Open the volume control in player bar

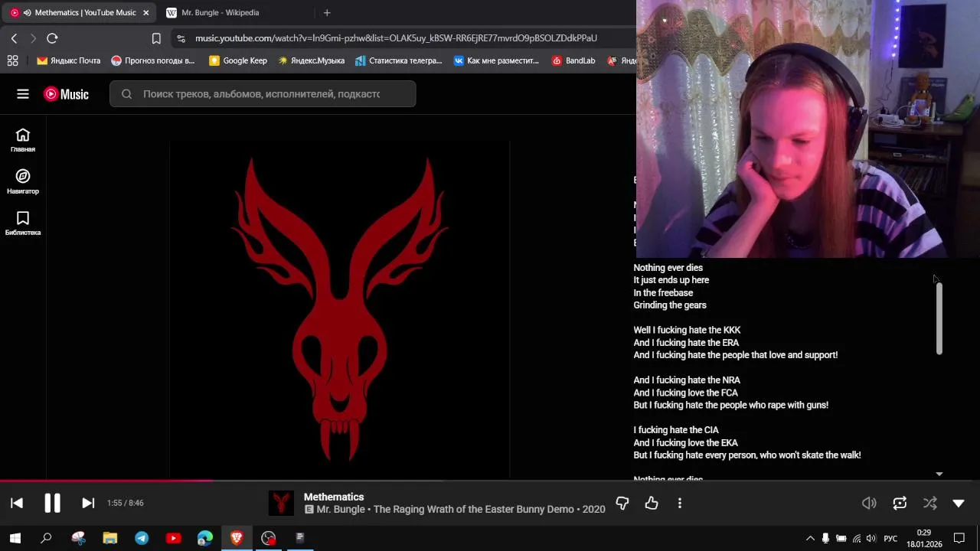coord(869,503)
